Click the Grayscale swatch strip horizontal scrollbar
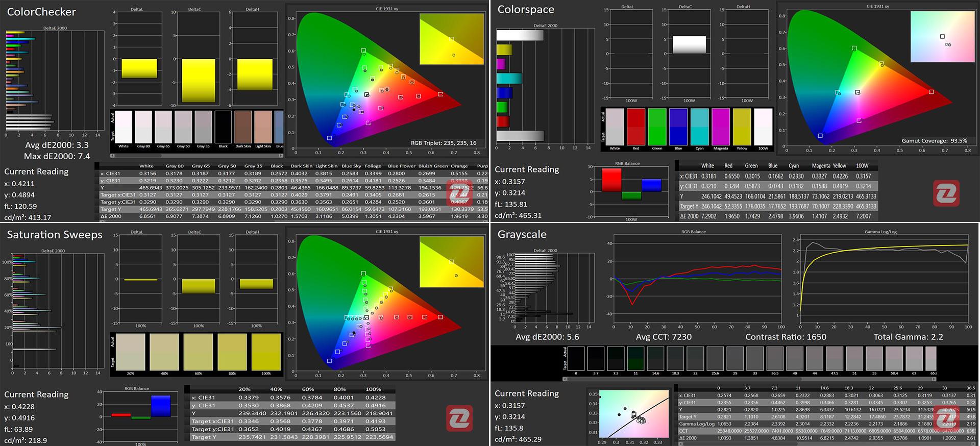 749,379
